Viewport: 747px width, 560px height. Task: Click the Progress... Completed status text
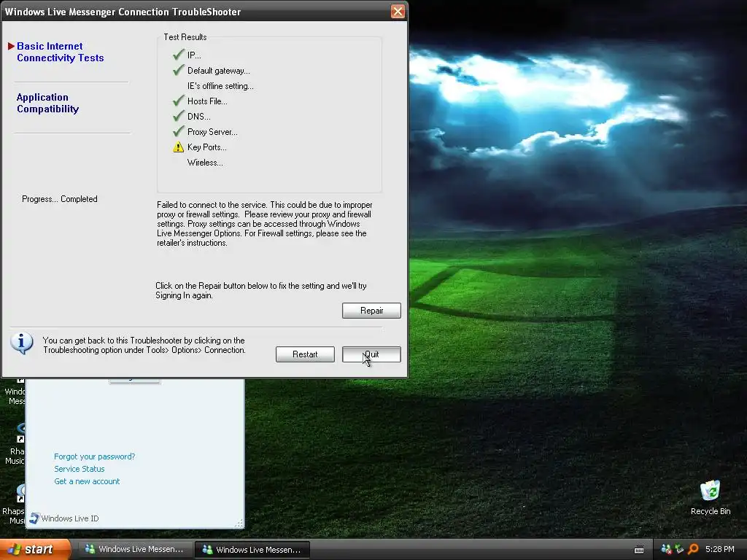pyautogui.click(x=60, y=199)
